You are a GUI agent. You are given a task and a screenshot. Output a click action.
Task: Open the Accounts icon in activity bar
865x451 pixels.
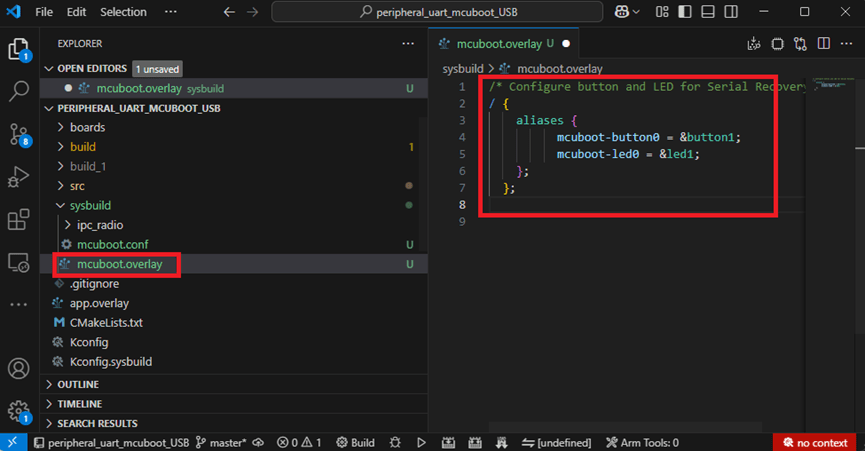18,368
